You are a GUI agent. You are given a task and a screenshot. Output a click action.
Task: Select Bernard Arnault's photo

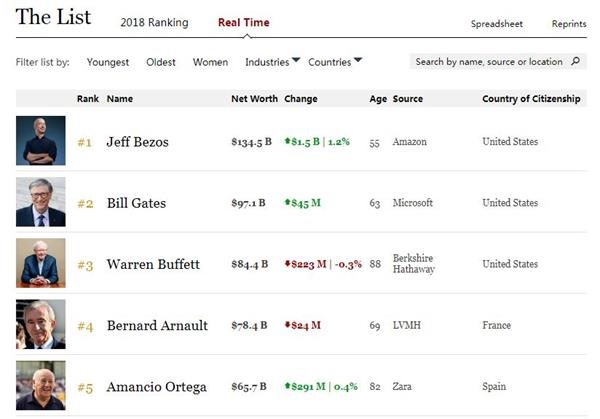tap(41, 324)
